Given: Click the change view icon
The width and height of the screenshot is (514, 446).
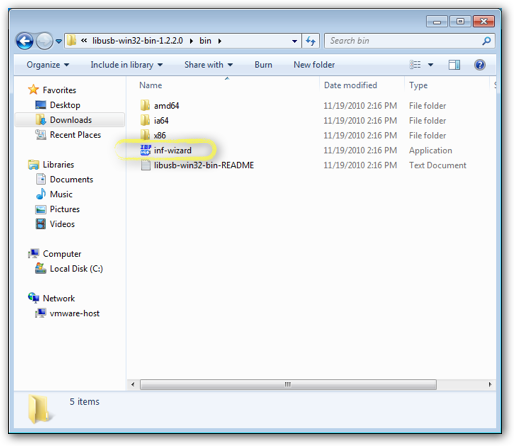Looking at the screenshot, I should [x=415, y=65].
